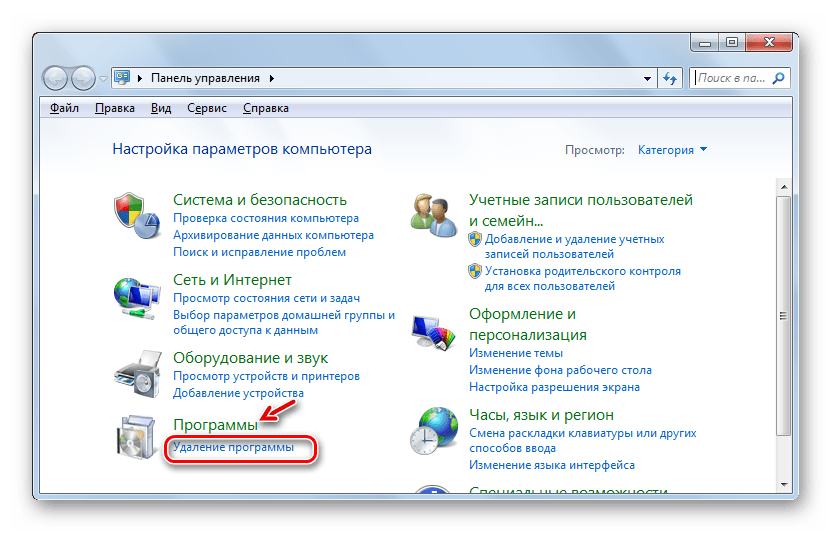Image resolution: width=832 pixels, height=533 pixels.
Task: Click Установка родительского контроля link
Action: click(x=583, y=279)
